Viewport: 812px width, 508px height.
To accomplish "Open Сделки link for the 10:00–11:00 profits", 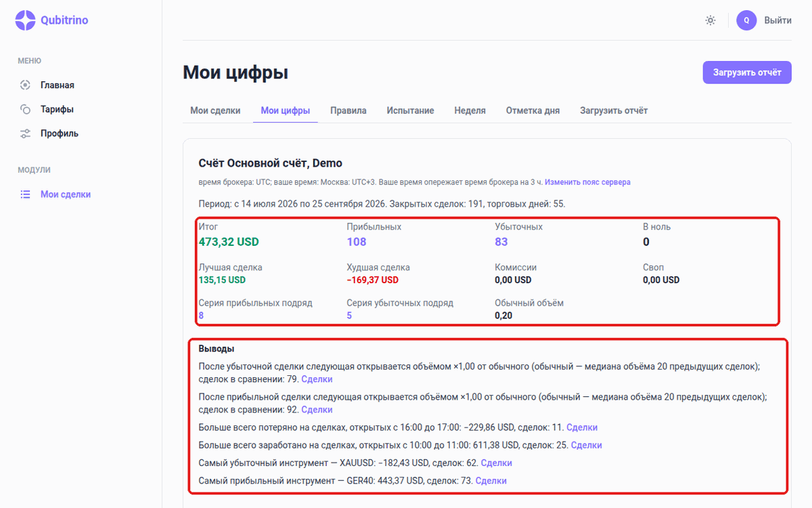I will 587,445.
